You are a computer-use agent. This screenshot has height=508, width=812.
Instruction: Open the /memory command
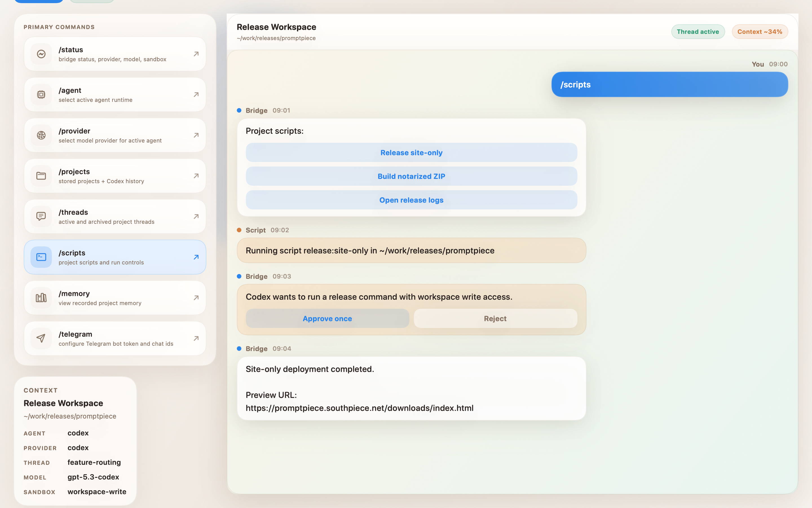coord(115,298)
